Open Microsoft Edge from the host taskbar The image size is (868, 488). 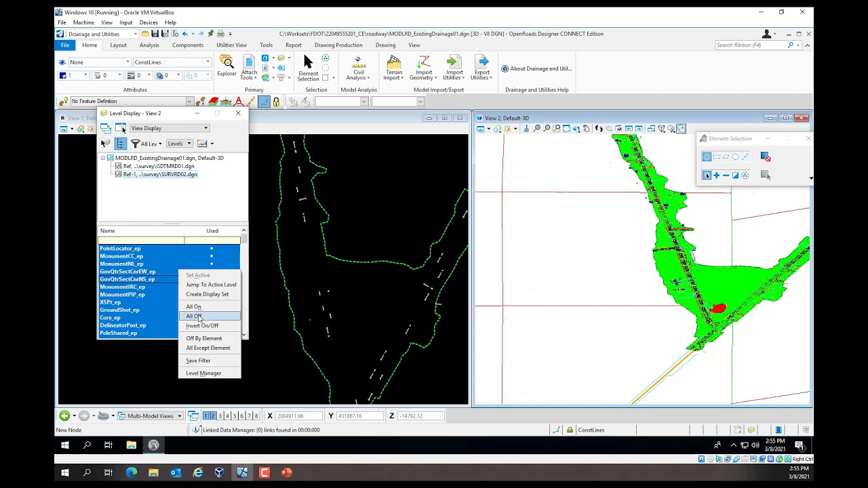click(132, 472)
